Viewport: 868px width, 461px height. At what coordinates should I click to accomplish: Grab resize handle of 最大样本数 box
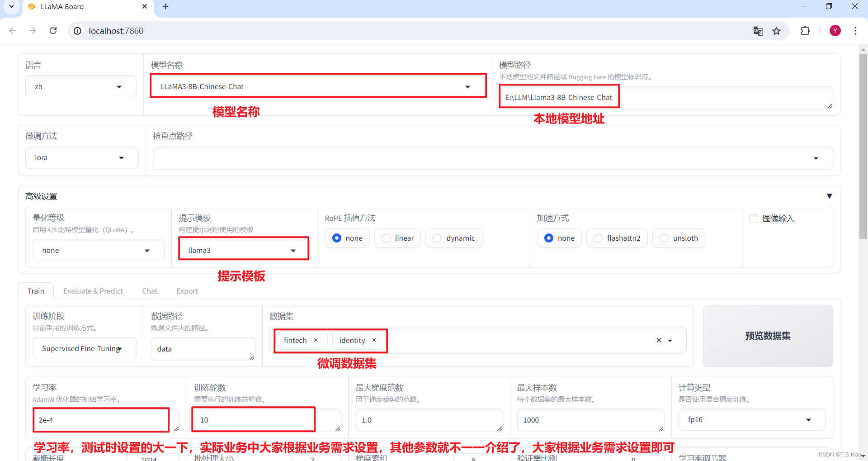[x=661, y=428]
